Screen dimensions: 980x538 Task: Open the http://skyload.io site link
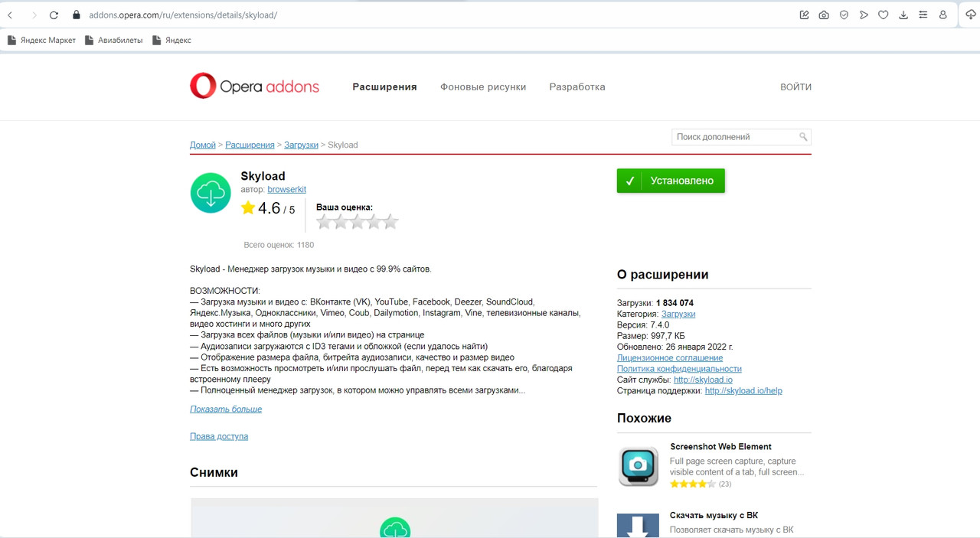tap(703, 380)
